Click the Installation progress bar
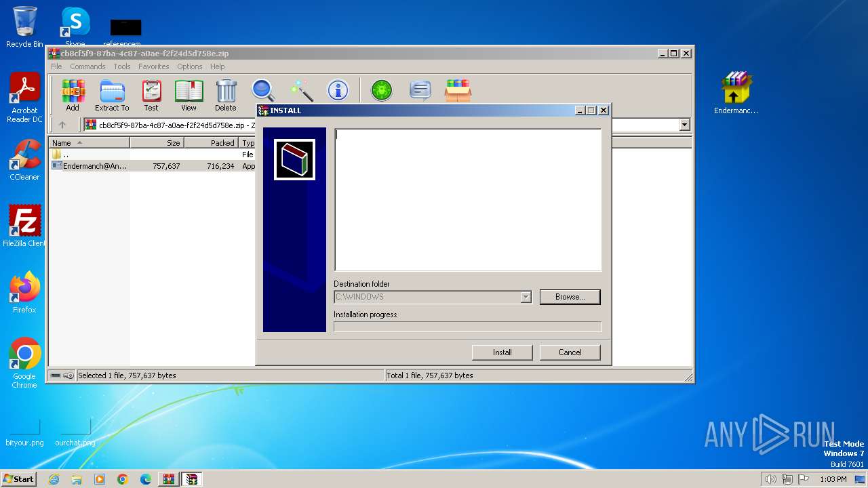This screenshot has height=488, width=868. click(x=467, y=327)
